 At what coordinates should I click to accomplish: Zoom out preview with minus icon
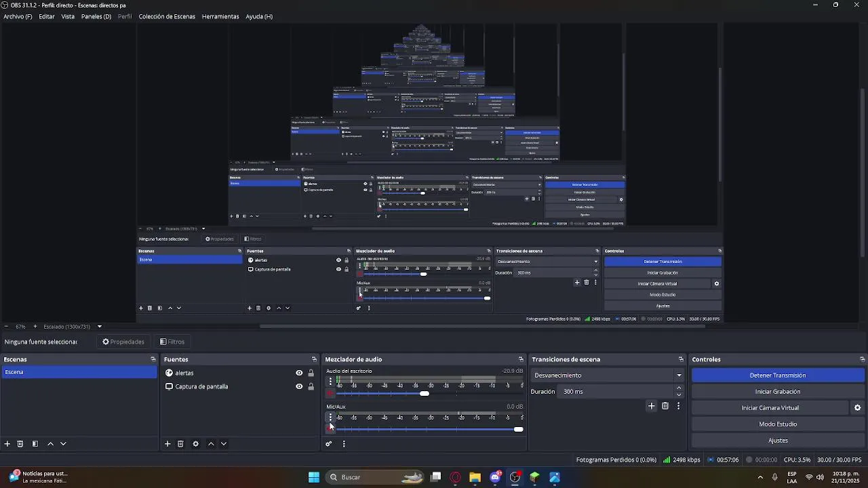[x=7, y=327]
